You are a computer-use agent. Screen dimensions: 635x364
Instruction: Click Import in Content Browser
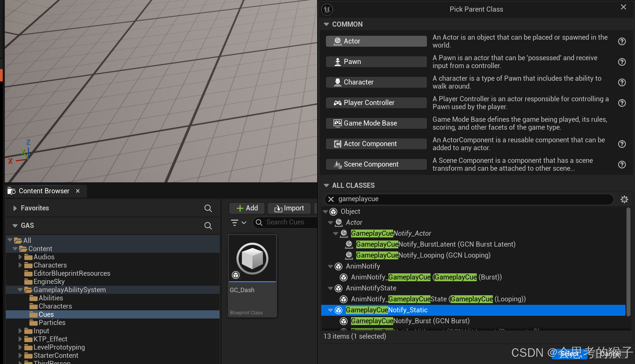coord(289,208)
